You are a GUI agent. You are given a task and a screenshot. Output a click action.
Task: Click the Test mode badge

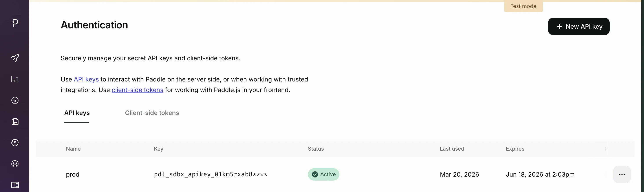pos(523,6)
